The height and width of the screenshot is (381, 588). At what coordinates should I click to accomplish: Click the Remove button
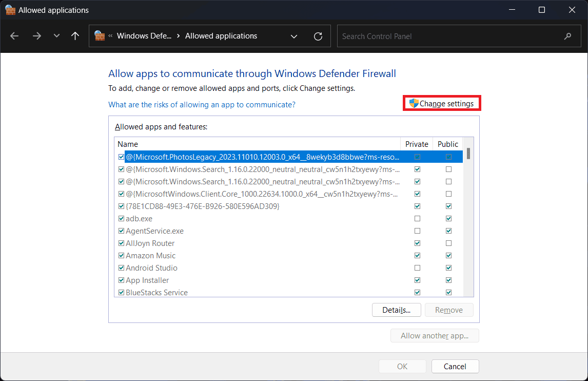tap(449, 310)
